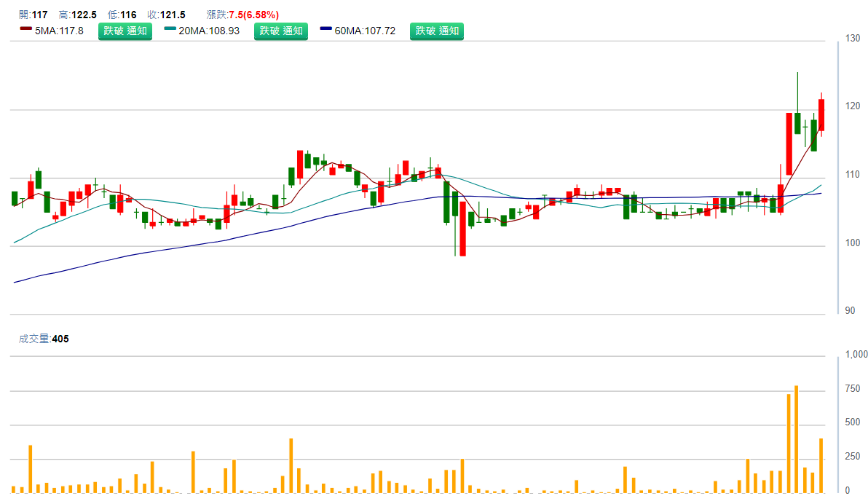Click the 成交量:405 volume label
Viewport: 868px width, 504px height.
click(44, 339)
